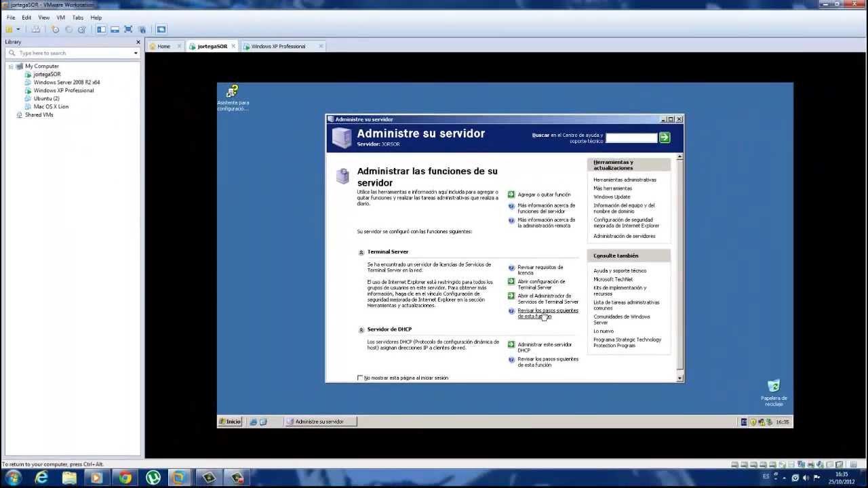The image size is (868, 488).
Task: Open Asistente para configuración desktop icon
Action: pyautogui.click(x=233, y=98)
